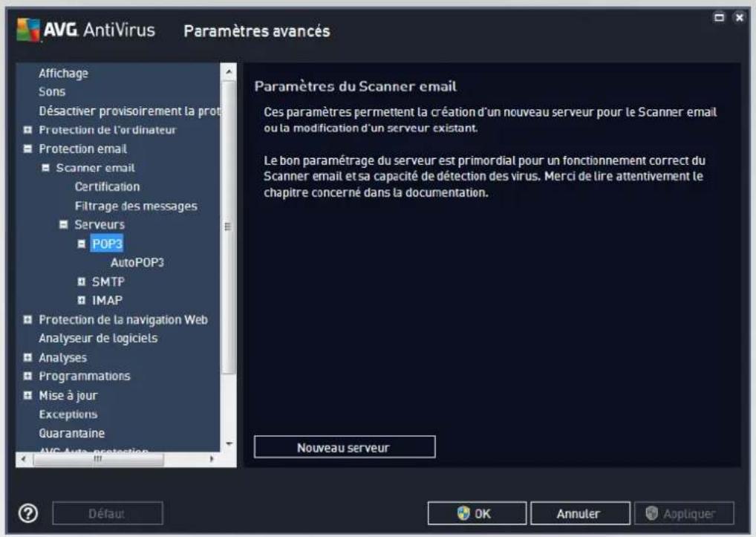Collapse the Protection email node

coord(28,149)
